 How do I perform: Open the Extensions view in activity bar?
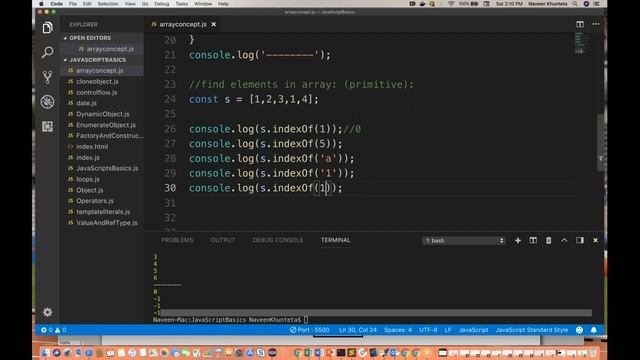click(47, 127)
